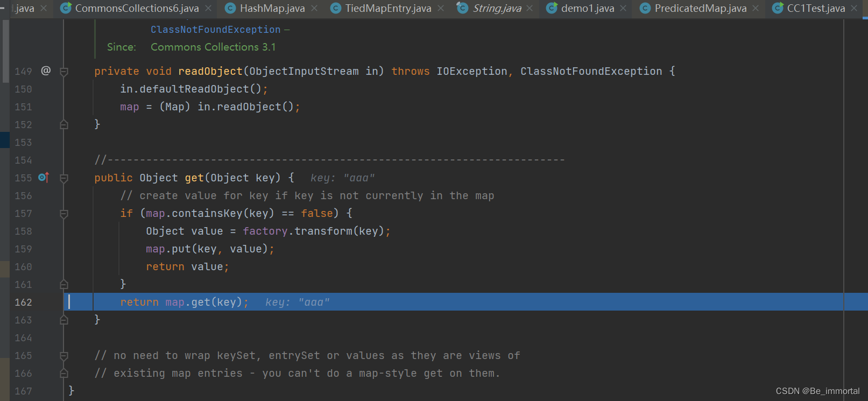Viewport: 868px width, 401px height.
Task: Close the TiedMapEntry.java tab
Action: point(441,8)
